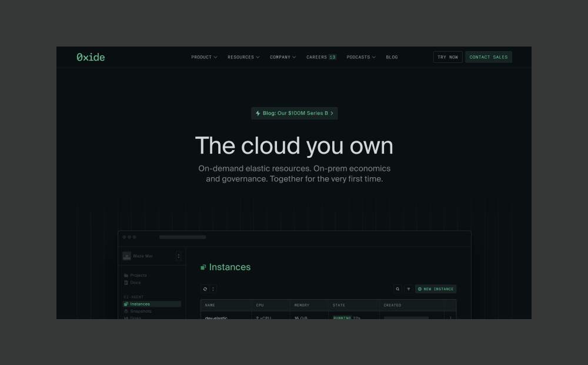Open the Product menu
Viewport: 588px width, 365px height.
[204, 57]
